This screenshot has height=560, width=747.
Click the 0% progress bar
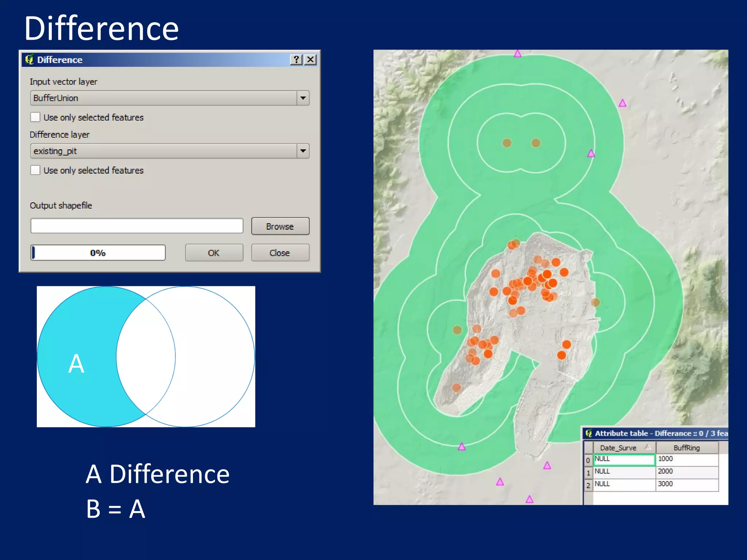98,253
